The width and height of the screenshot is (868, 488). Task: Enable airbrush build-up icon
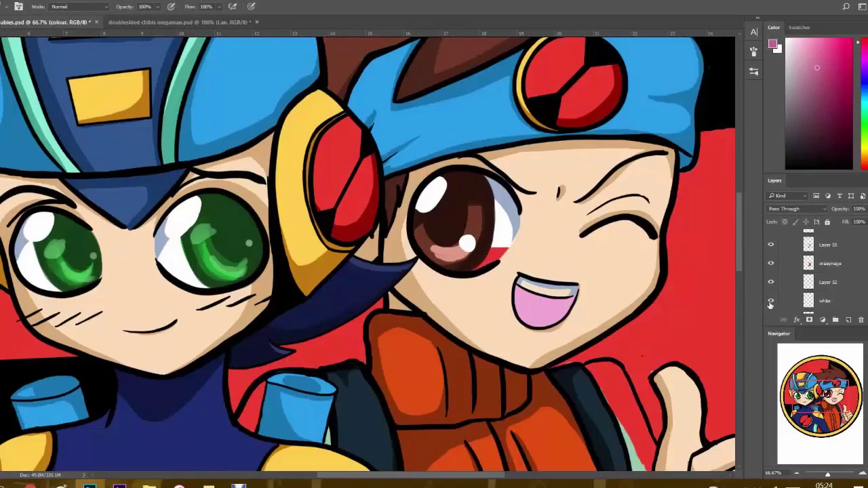233,7
